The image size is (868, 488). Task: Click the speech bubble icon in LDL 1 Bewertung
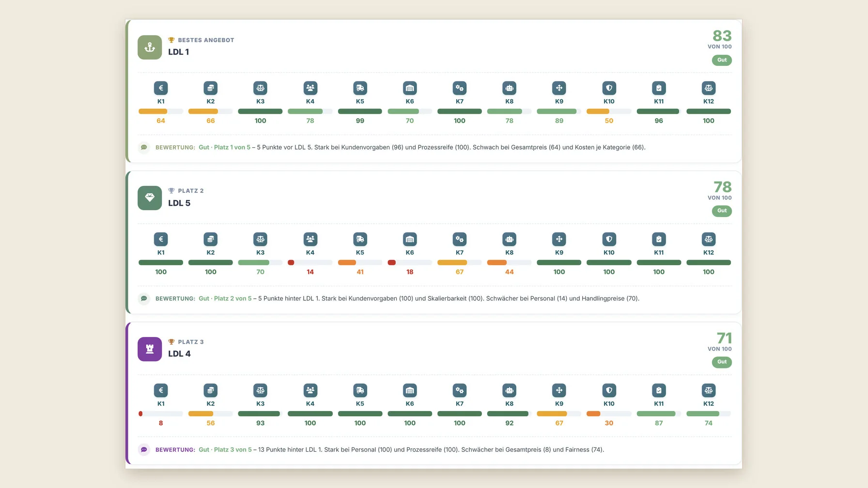point(144,147)
